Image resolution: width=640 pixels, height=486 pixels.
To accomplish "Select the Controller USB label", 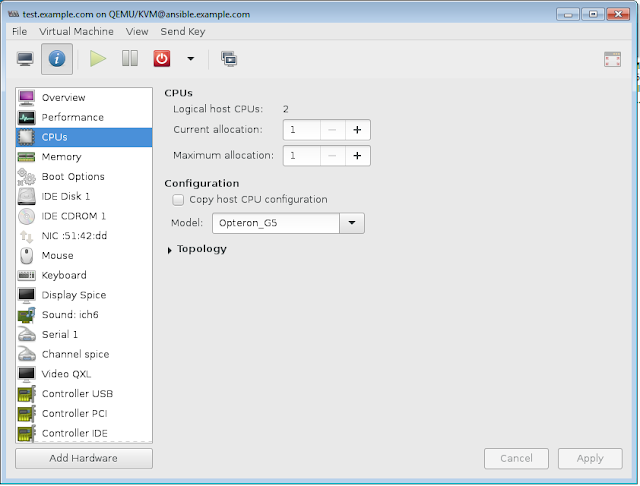I will (78, 394).
